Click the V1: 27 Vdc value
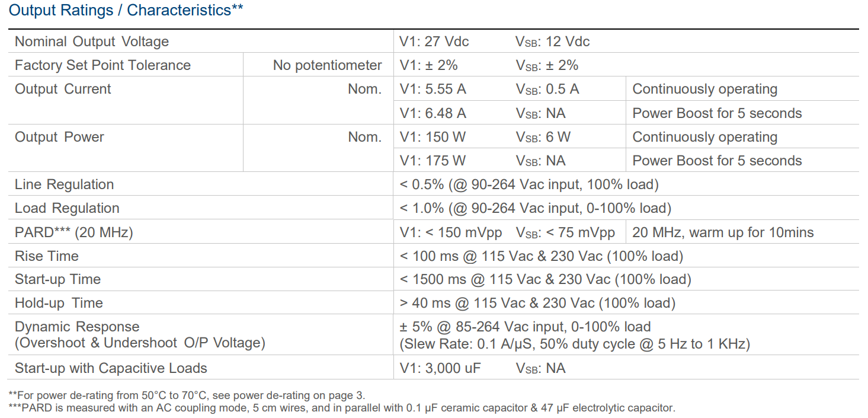 click(x=434, y=42)
